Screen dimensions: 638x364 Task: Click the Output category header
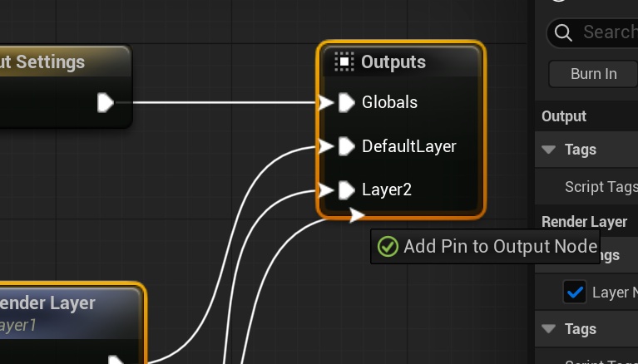[564, 116]
